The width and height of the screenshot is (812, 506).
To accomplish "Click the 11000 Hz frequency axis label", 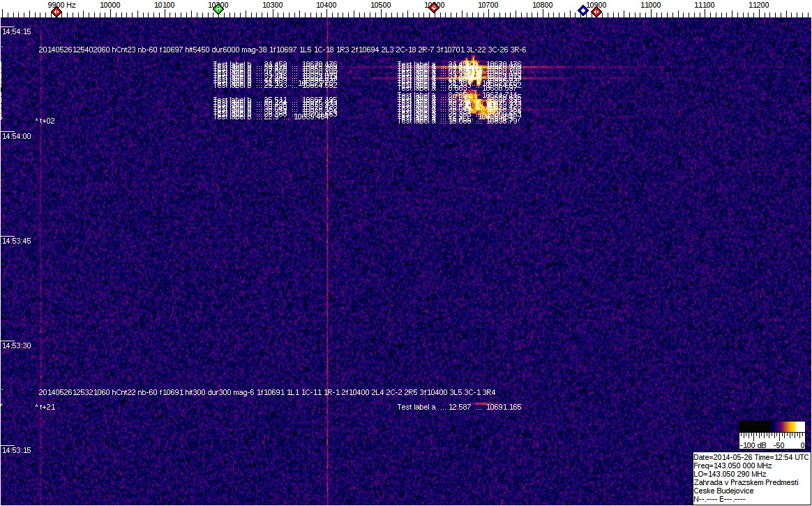I will 651,5.
